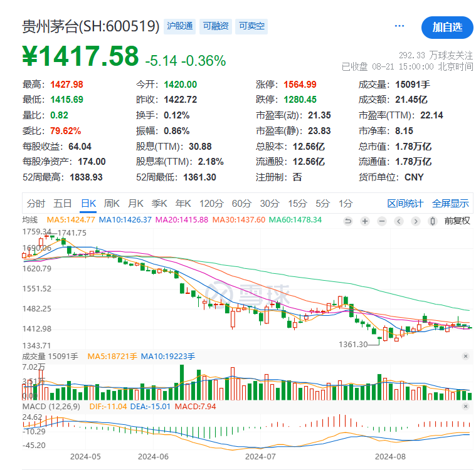Open 区间统计 range statistics
Screen dimensions: 476x470
point(405,203)
